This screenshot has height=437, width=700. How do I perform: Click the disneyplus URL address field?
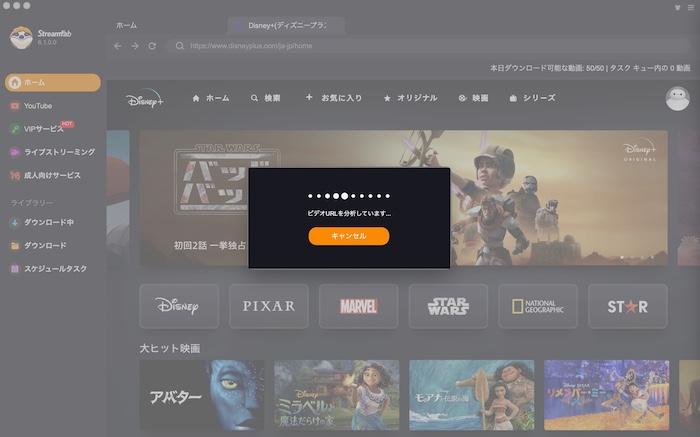click(x=429, y=46)
